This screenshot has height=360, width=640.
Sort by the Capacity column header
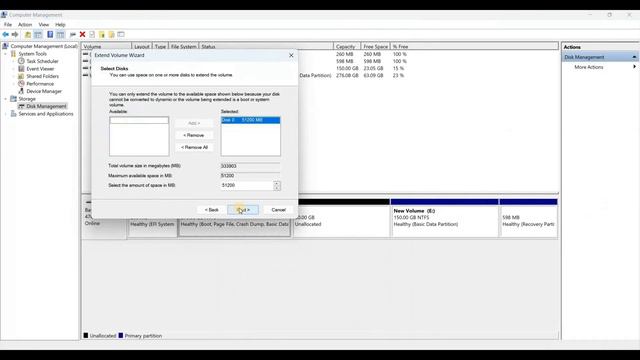tap(347, 47)
